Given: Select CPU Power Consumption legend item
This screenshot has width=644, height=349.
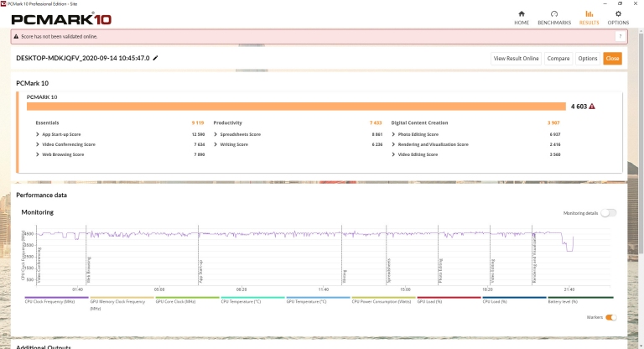Looking at the screenshot, I should (x=382, y=302).
